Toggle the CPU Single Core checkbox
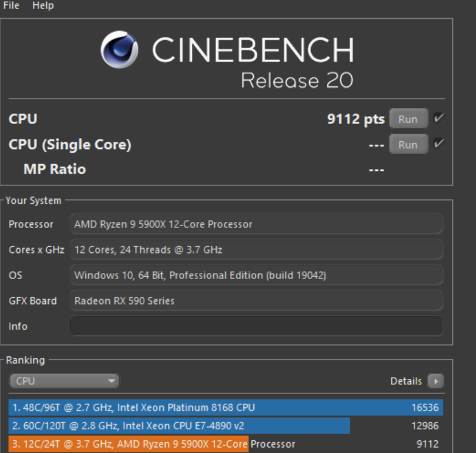476x453 pixels. click(x=438, y=144)
